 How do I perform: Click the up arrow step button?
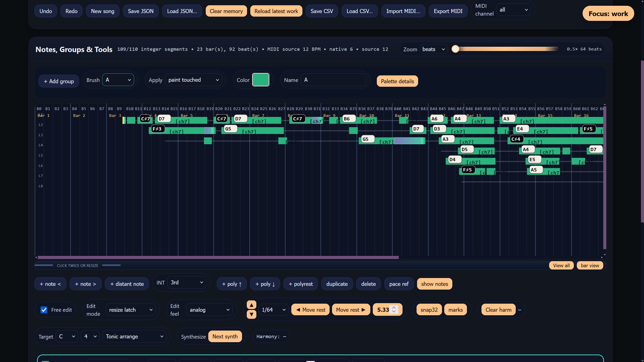pyautogui.click(x=251, y=305)
